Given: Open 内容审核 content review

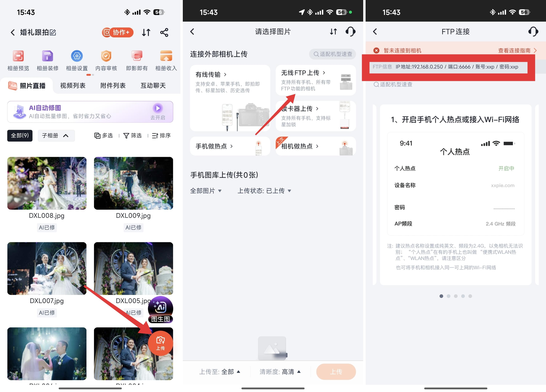Looking at the screenshot, I should pos(106,61).
